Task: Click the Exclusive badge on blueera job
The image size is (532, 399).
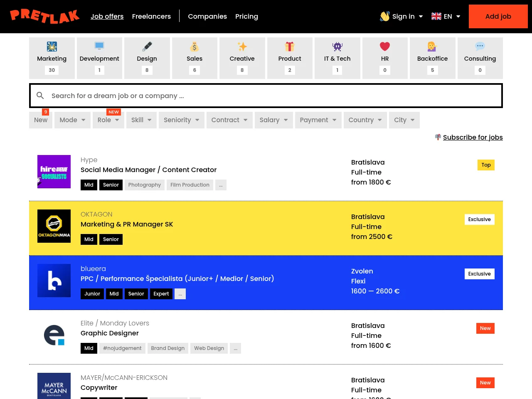Action: click(480, 274)
